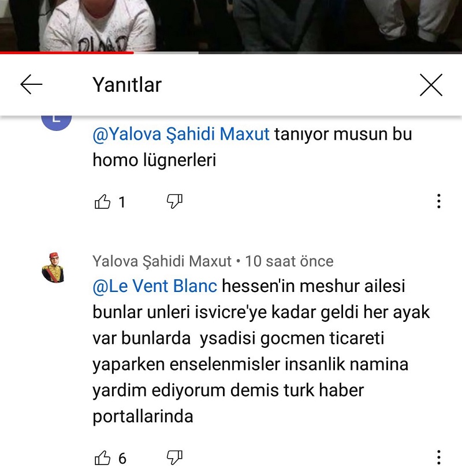This screenshot has width=462, height=476.
Task: Select the Yalova Şahidi Maxut author name
Action: (x=162, y=261)
